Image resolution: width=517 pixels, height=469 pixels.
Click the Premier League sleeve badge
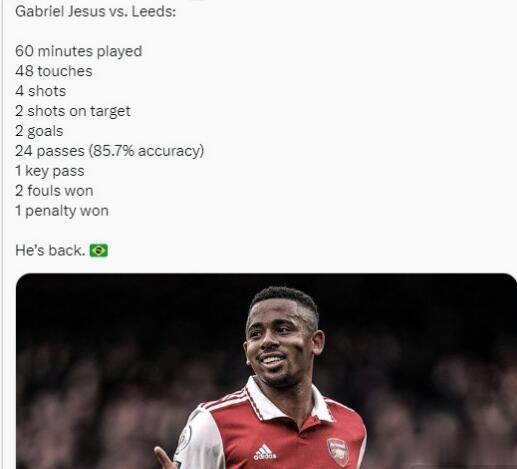click(x=184, y=439)
